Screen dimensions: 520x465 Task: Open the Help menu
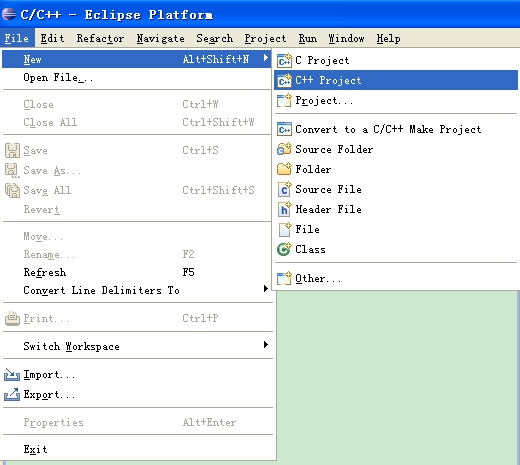389,38
